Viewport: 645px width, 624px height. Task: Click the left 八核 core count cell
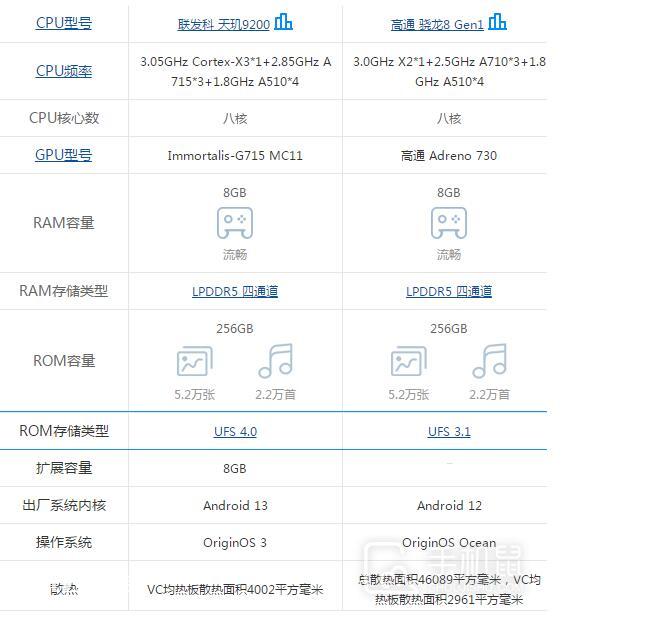(235, 118)
